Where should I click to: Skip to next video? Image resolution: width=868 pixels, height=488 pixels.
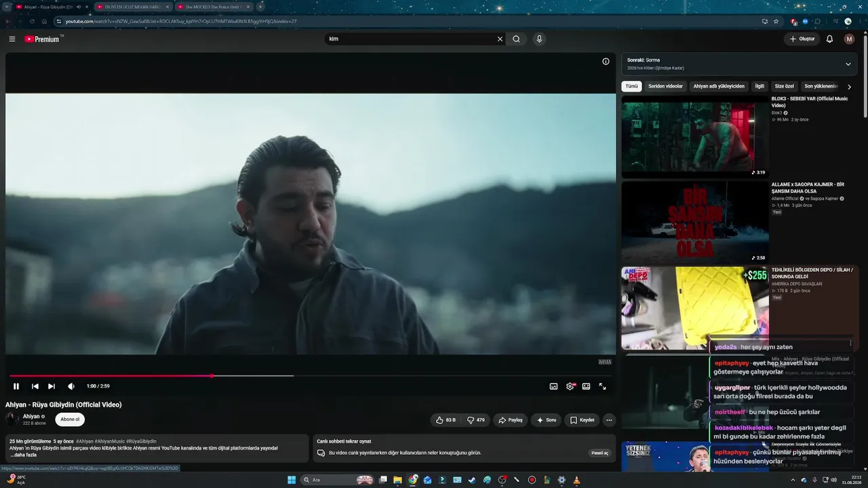[52, 386]
